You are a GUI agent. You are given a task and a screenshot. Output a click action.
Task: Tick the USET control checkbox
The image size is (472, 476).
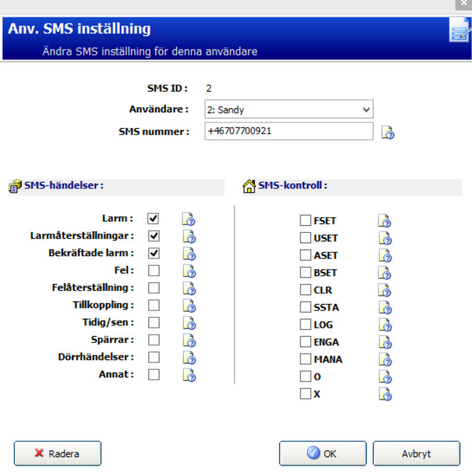305,238
